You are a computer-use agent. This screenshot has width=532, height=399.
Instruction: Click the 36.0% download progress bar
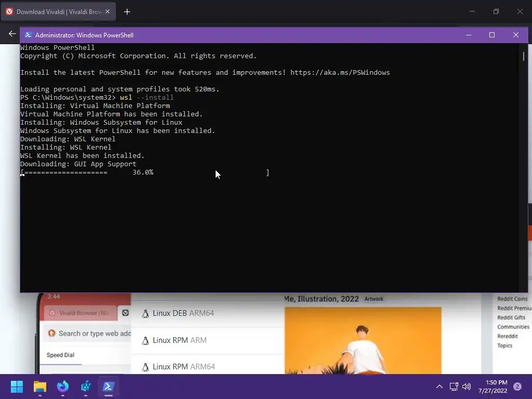[x=145, y=172]
